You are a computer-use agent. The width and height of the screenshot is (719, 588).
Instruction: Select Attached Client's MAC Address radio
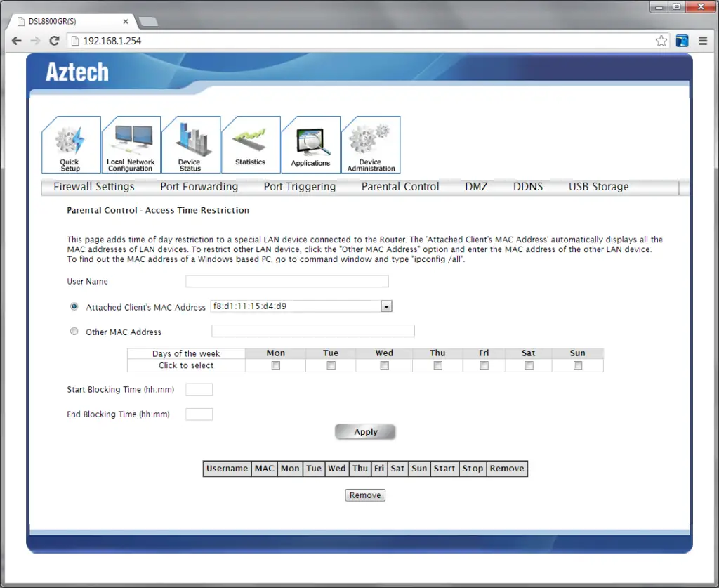pos(74,306)
